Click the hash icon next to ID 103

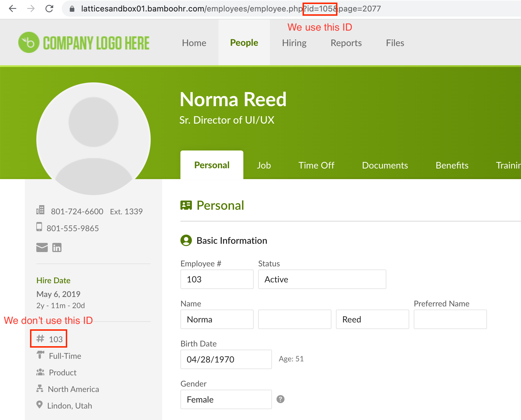coord(40,339)
